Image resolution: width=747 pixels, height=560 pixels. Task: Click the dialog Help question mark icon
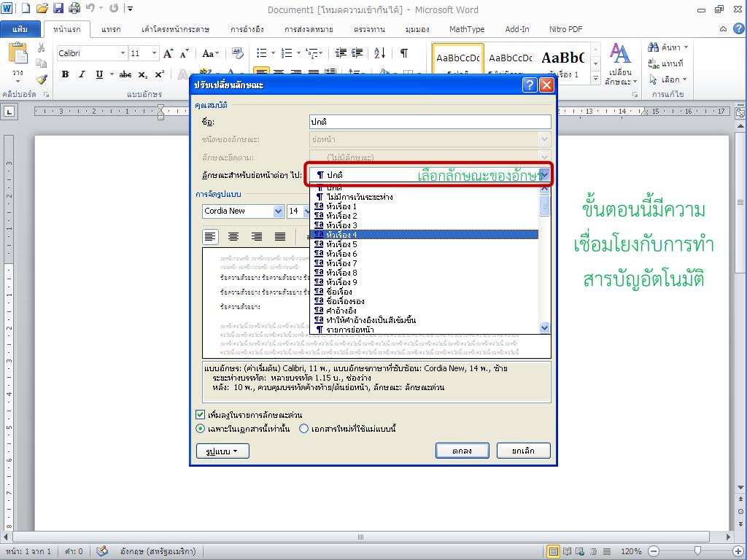click(x=530, y=85)
